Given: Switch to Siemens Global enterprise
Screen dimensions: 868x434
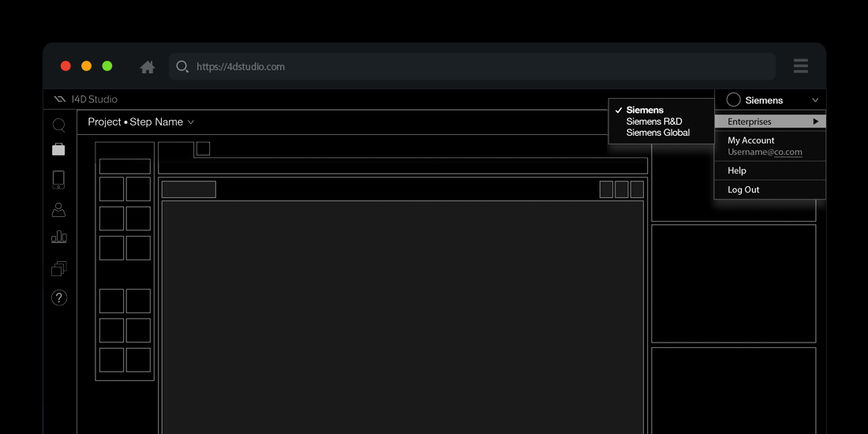Looking at the screenshot, I should tap(657, 133).
